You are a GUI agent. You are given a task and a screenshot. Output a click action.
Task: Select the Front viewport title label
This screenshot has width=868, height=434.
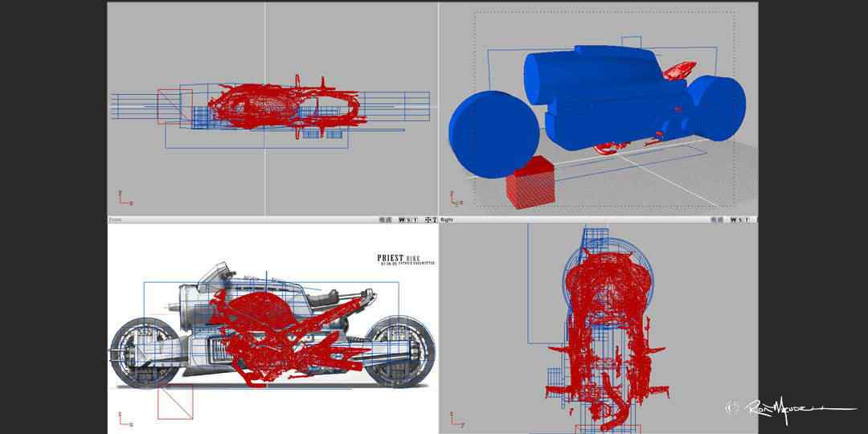pyautogui.click(x=115, y=219)
